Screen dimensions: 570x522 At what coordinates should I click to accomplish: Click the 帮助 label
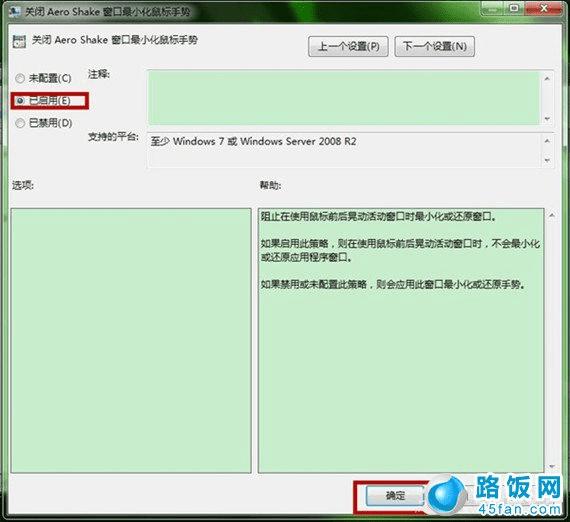[x=270, y=185]
